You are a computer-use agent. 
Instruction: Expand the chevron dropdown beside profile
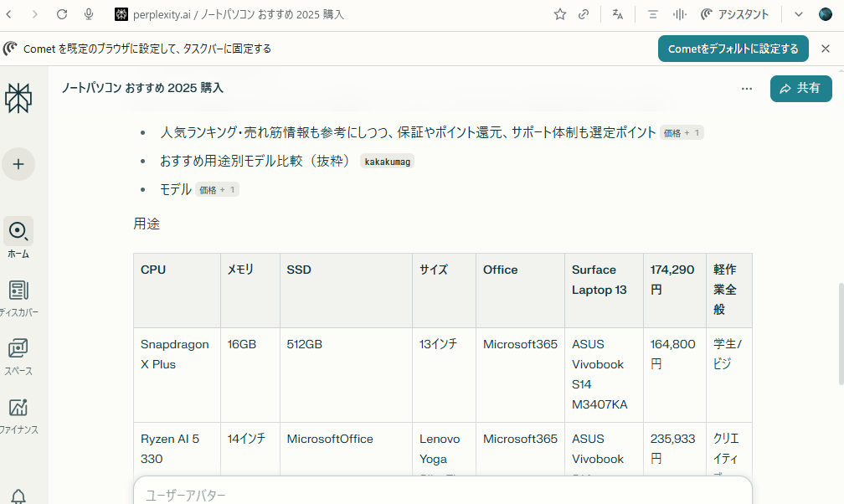point(798,14)
